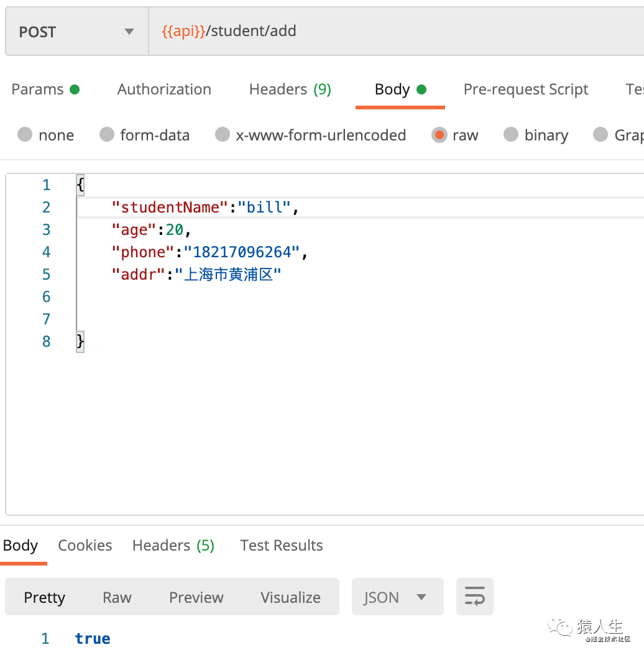Select x-www-form-urlencoded body type
The height and width of the screenshot is (655, 644).
tap(222, 135)
